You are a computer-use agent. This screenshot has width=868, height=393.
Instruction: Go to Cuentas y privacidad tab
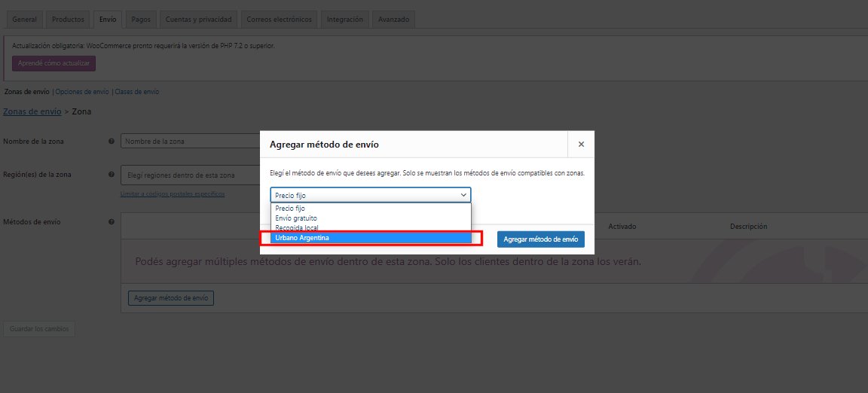coord(199,20)
